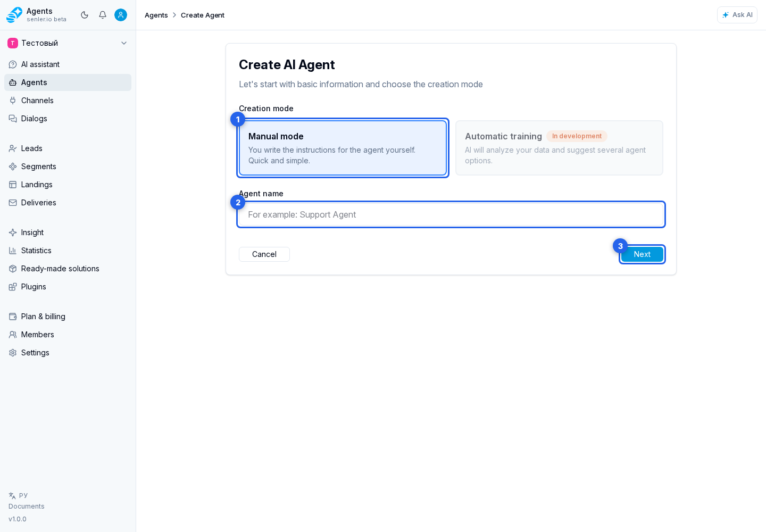This screenshot has width=766, height=532.
Task: Switch language to РУ
Action: pyautogui.click(x=23, y=495)
